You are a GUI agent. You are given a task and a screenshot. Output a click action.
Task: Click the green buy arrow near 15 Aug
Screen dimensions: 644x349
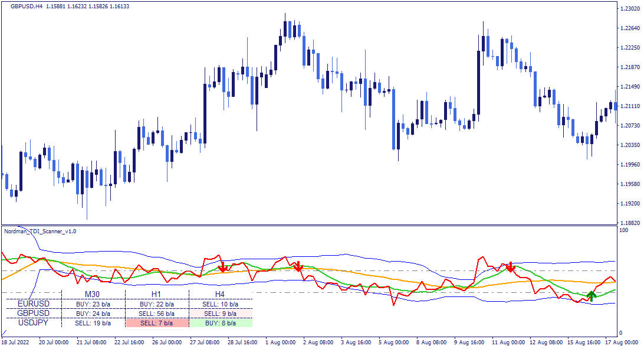click(x=592, y=295)
